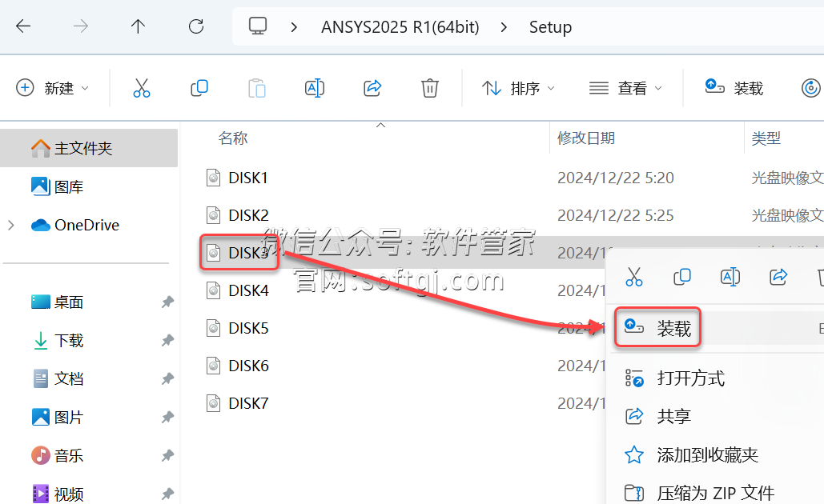Image resolution: width=824 pixels, height=504 pixels.
Task: Toggle pin for 桌面 quick access
Action: 167,302
